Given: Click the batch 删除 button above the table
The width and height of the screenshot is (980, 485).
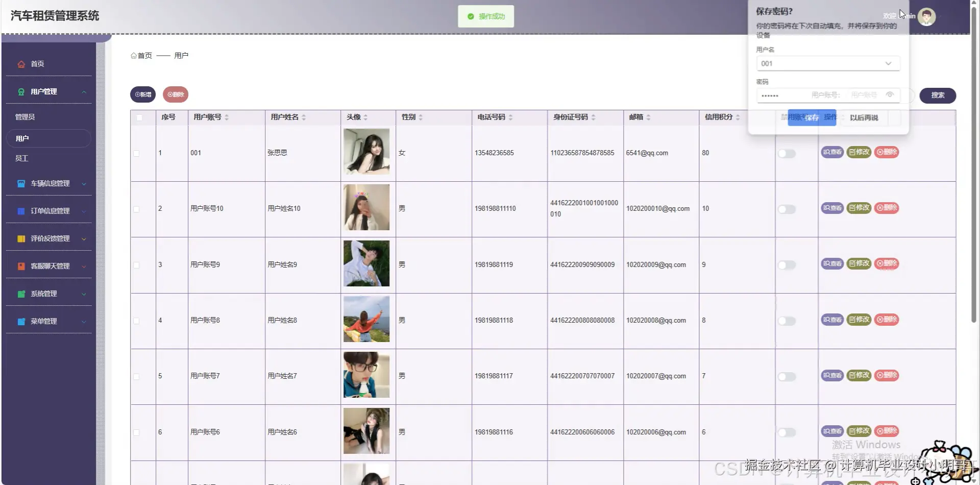Looking at the screenshot, I should (176, 94).
